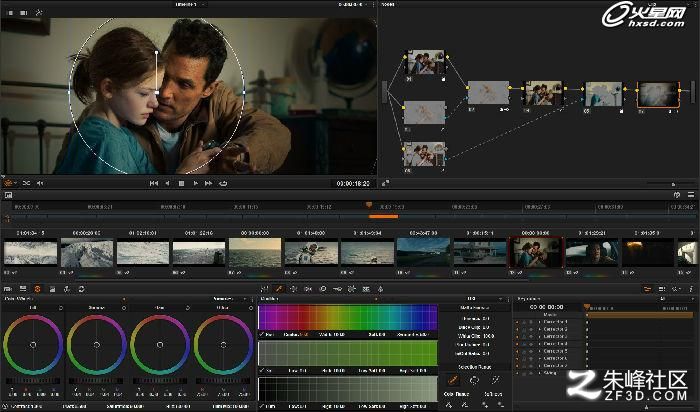Open the Blur palette
This screenshot has height=412, width=700.
click(x=323, y=289)
